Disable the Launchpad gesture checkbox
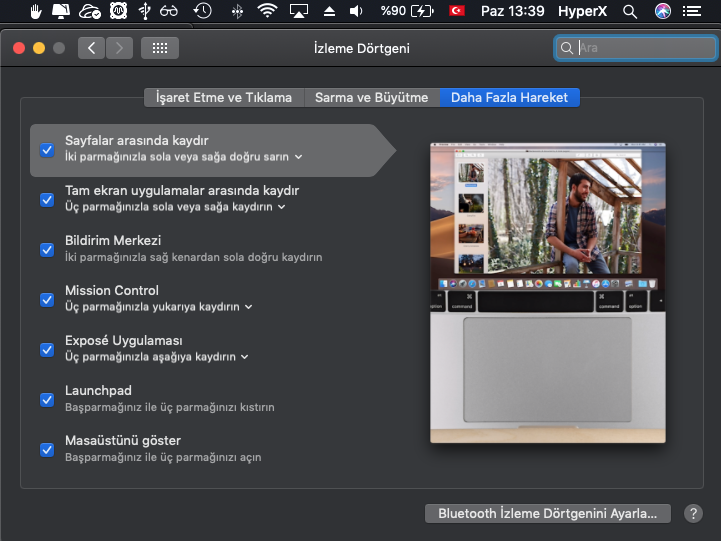This screenshot has width=721, height=541. point(47,399)
